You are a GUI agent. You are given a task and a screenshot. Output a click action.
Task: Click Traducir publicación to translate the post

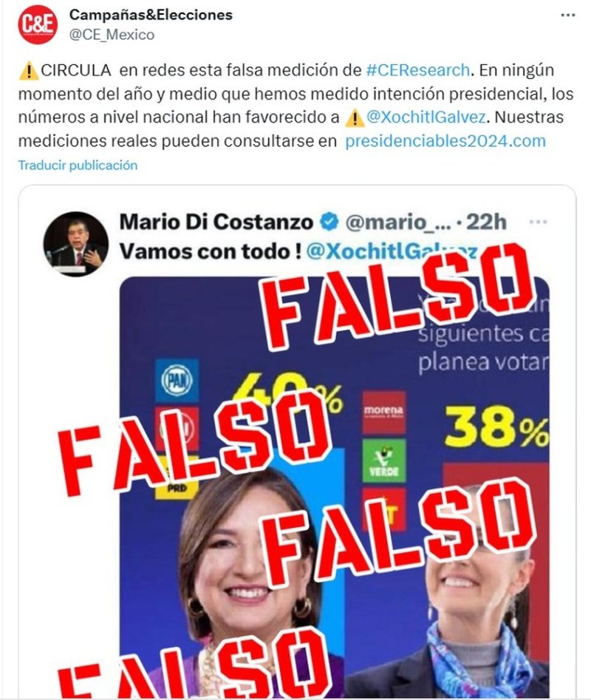78,165
